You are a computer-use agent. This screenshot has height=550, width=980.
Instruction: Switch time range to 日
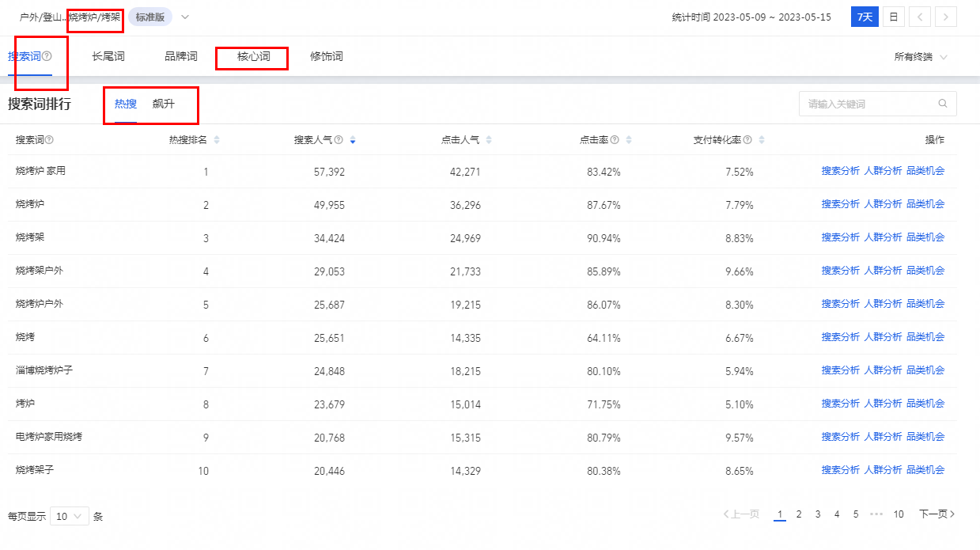coord(893,17)
